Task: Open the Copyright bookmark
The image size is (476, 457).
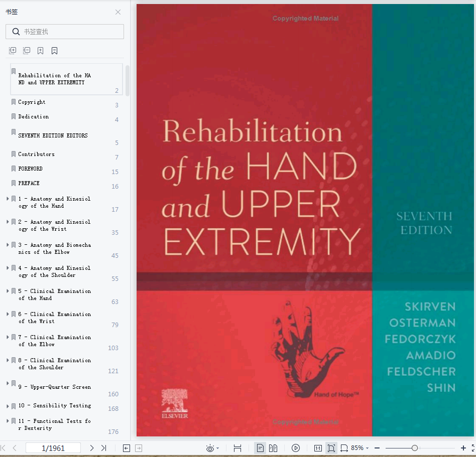Action: click(32, 102)
